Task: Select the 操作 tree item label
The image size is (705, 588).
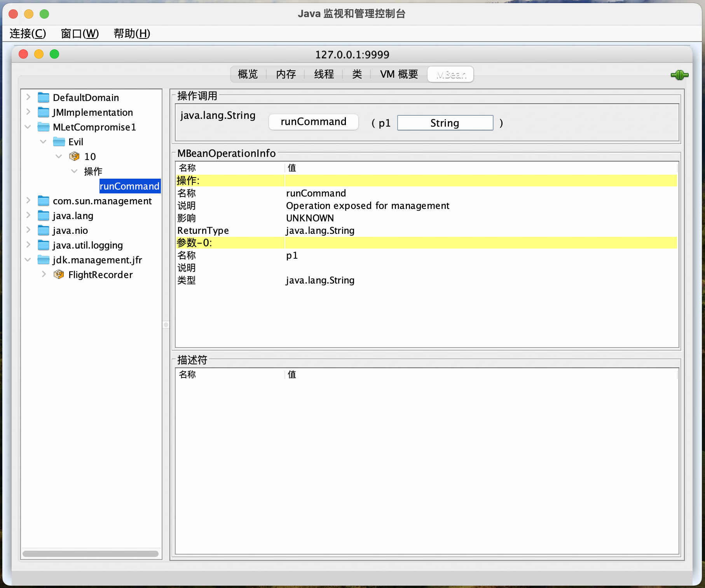Action: click(93, 171)
